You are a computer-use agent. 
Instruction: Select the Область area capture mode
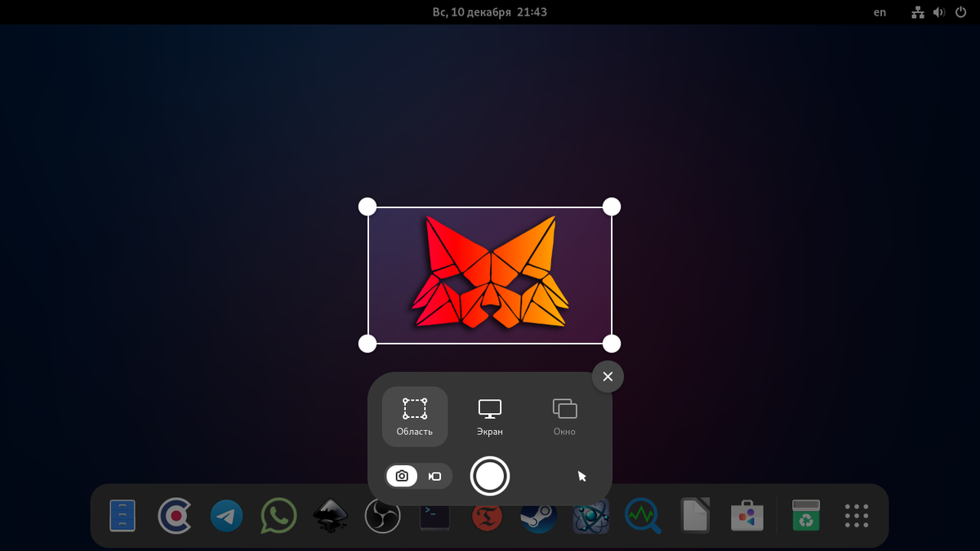[x=415, y=416]
